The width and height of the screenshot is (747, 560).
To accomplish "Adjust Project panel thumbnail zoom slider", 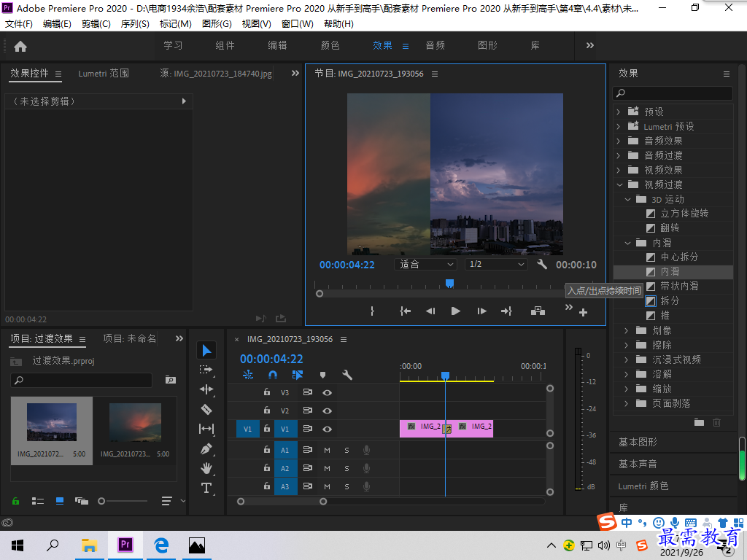I will pyautogui.click(x=123, y=501).
